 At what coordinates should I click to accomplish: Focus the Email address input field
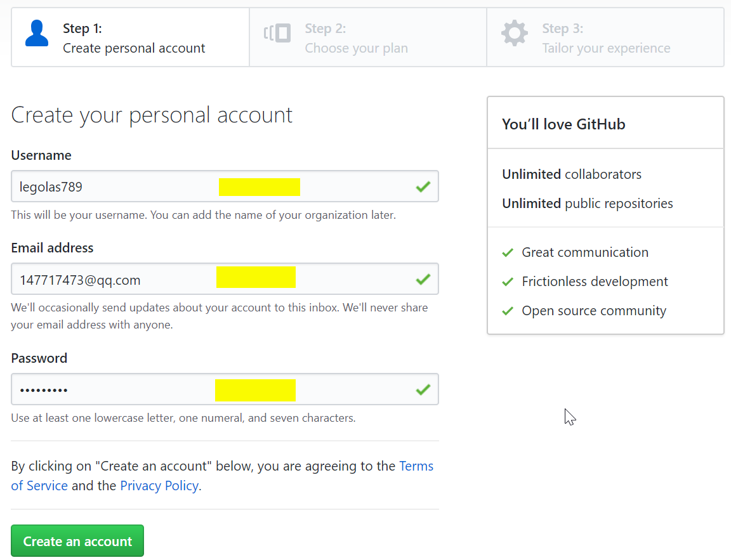[225, 278]
